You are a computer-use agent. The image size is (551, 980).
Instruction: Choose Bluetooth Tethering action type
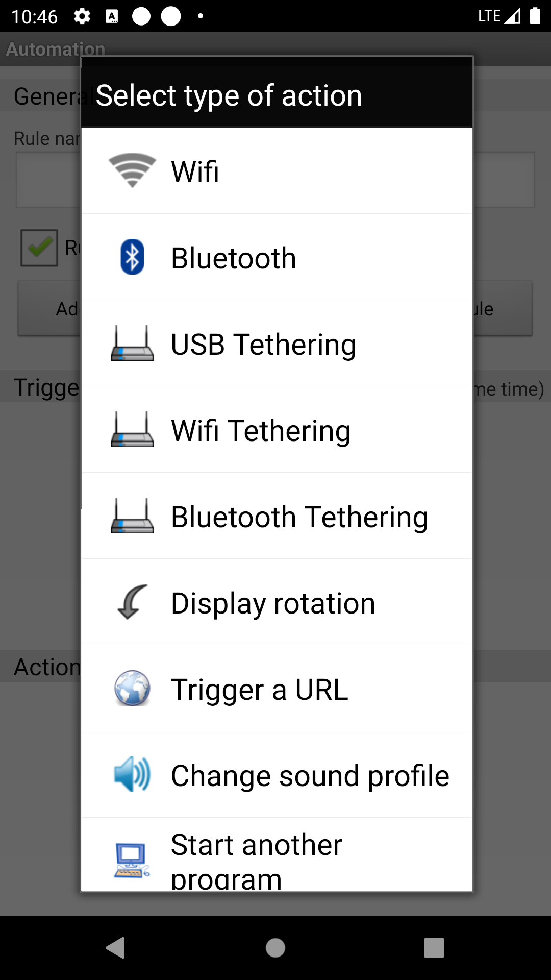pyautogui.click(x=299, y=517)
